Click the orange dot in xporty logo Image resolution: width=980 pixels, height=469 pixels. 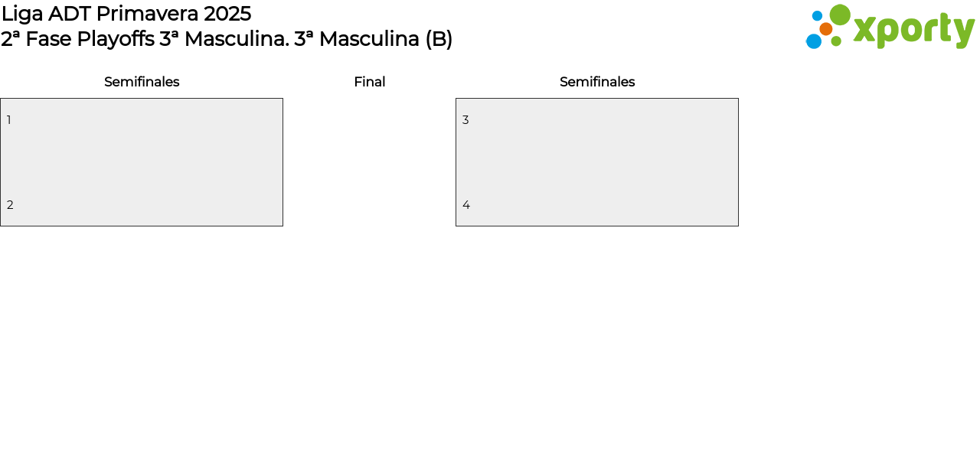pyautogui.click(x=825, y=29)
